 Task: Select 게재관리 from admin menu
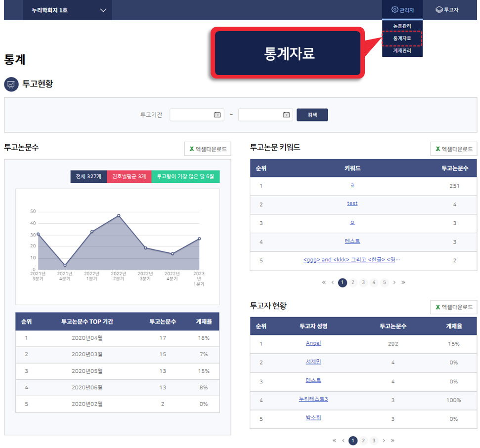tap(402, 50)
